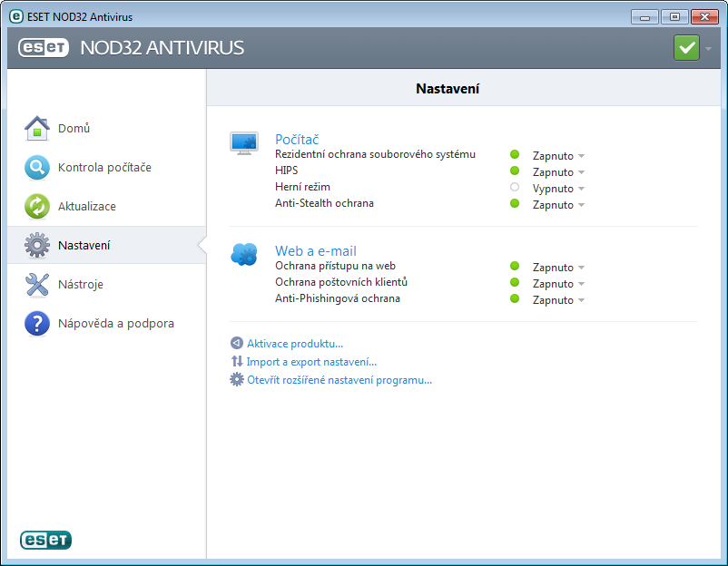Image resolution: width=728 pixels, height=566 pixels.
Task: Open Zapnuto dropdown for Ochrana poštovních klientů
Action: [x=558, y=284]
